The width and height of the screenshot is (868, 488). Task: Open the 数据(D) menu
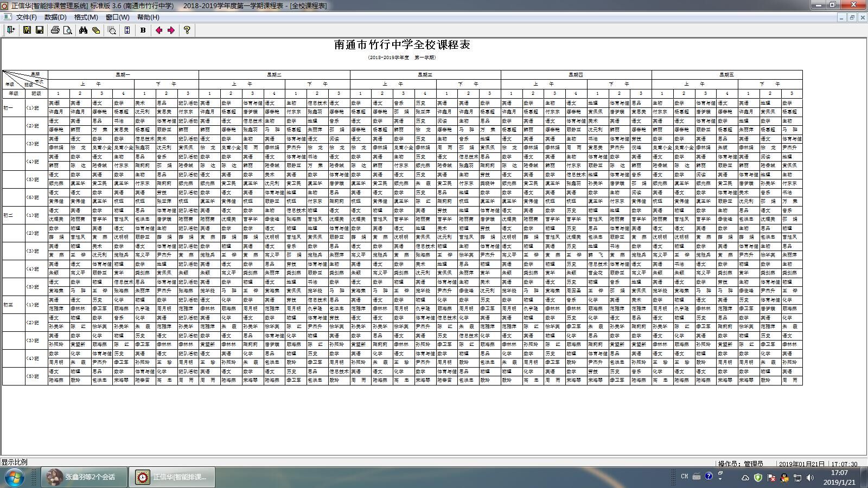pyautogui.click(x=55, y=17)
